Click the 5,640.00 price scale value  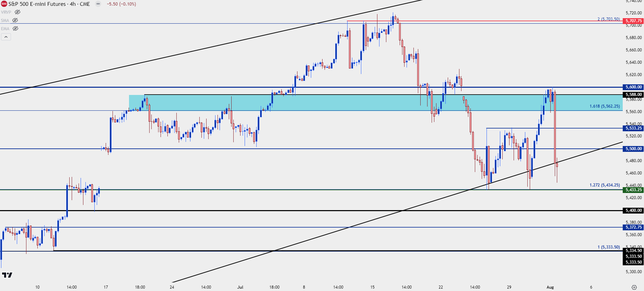coord(633,62)
